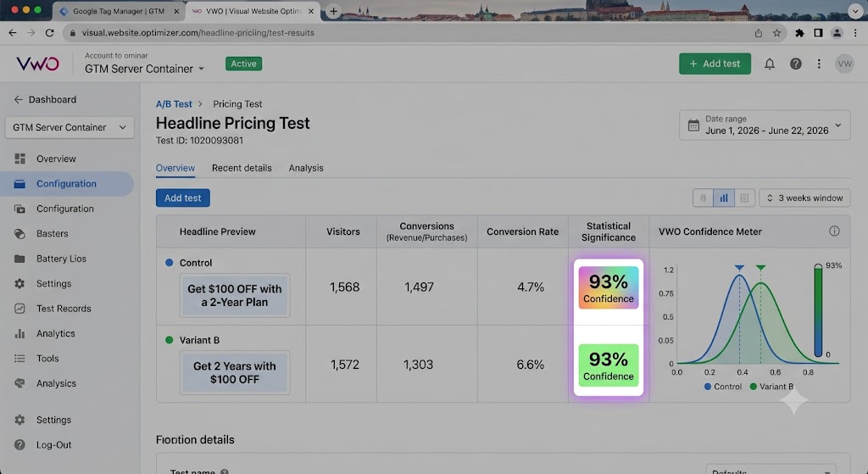Click the Variant B headline preview card
The image size is (868, 474).
pyautogui.click(x=234, y=372)
